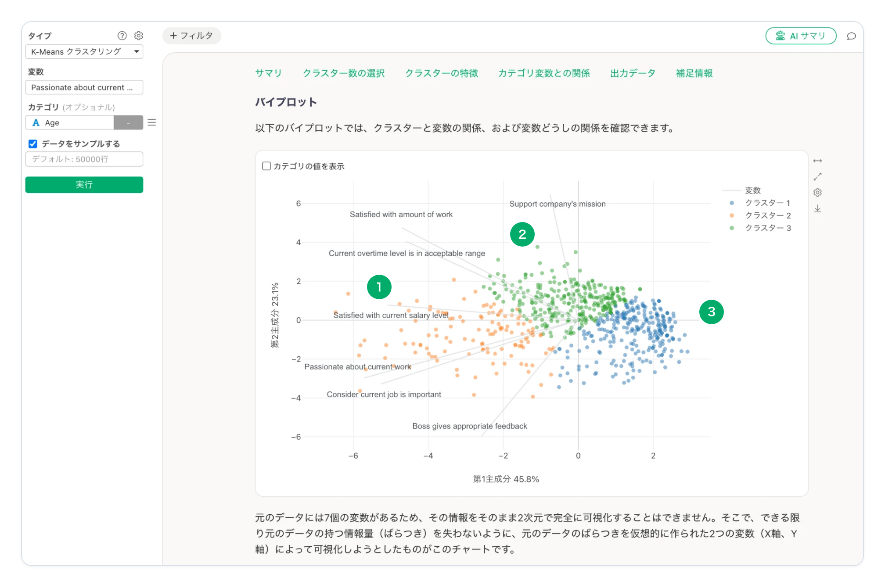885x588 pixels.
Task: Open the settings gear next to タイプ
Action: point(139,36)
